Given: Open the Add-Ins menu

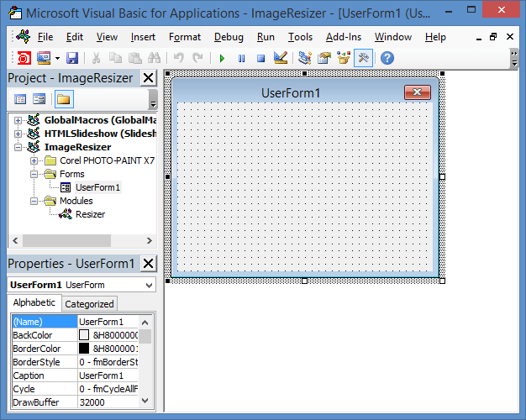Looking at the screenshot, I should pos(344,37).
